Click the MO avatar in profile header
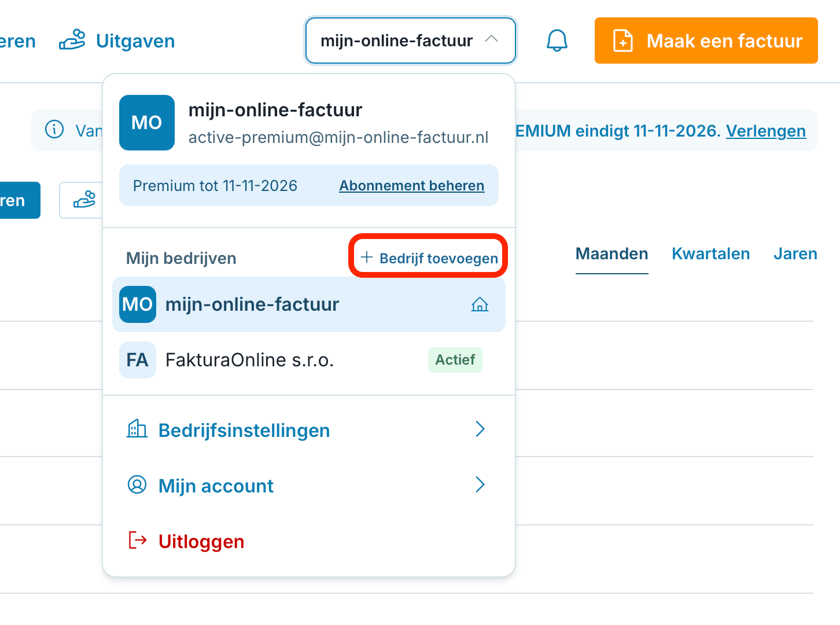 click(147, 123)
